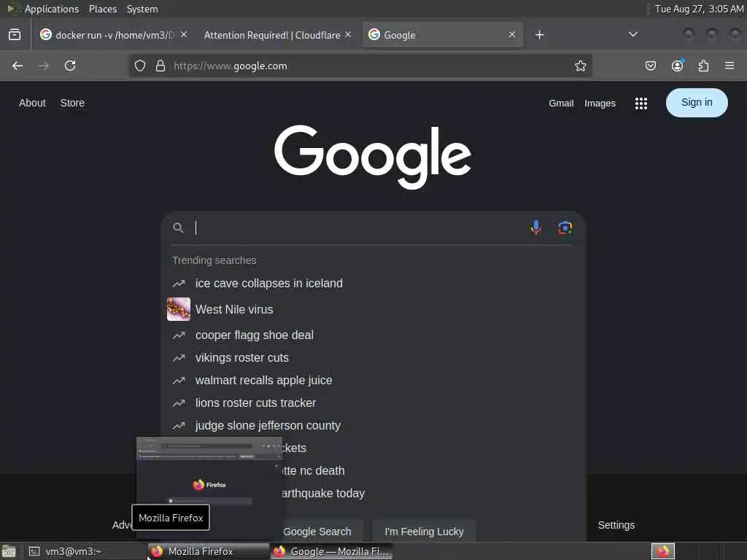
Task: Go back using the browser back arrow
Action: point(18,66)
